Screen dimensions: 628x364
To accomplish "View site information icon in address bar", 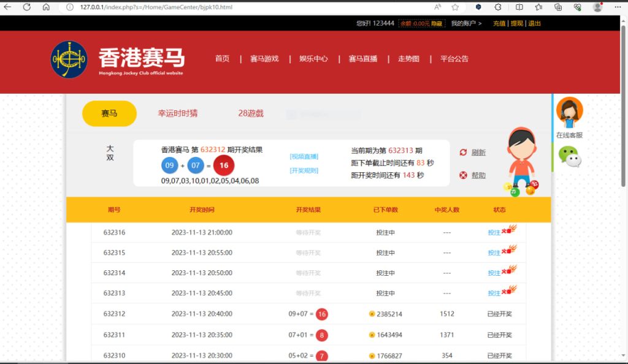I will [70, 7].
